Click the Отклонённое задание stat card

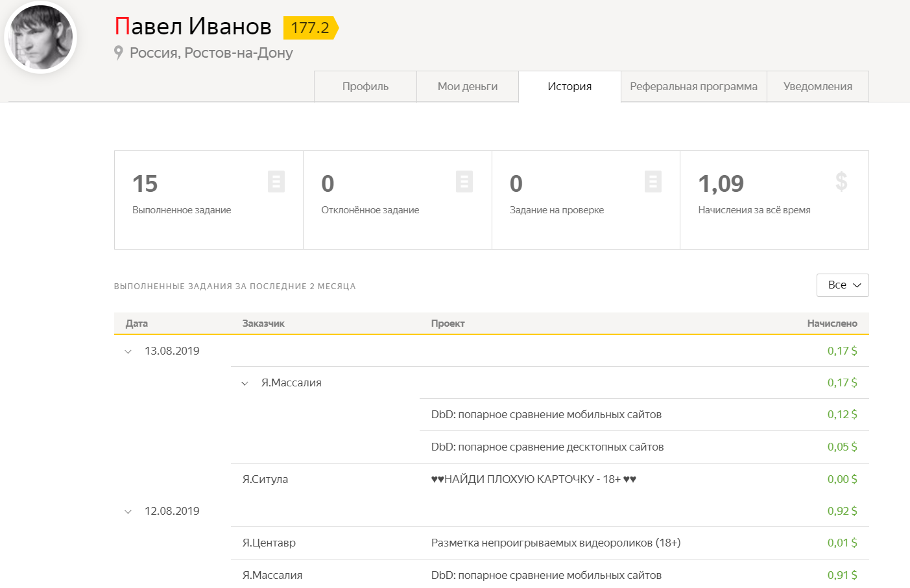point(398,200)
